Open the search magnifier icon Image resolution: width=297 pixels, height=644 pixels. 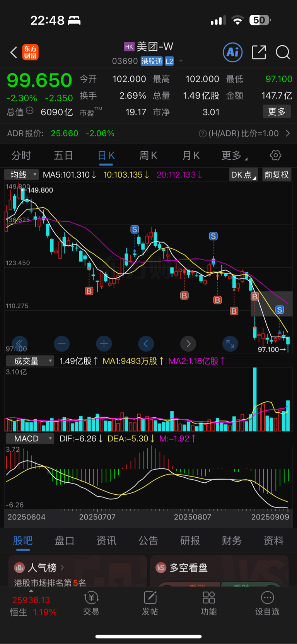(283, 52)
